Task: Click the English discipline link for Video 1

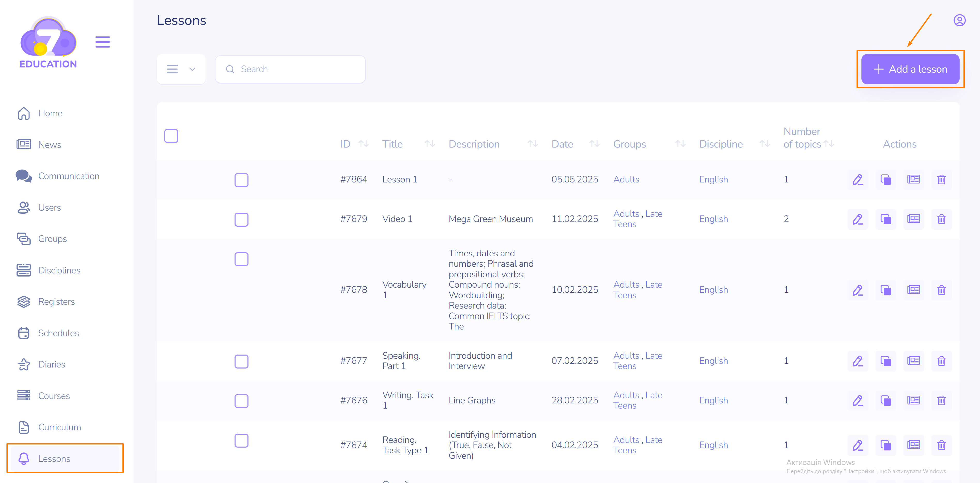Action: (x=713, y=219)
